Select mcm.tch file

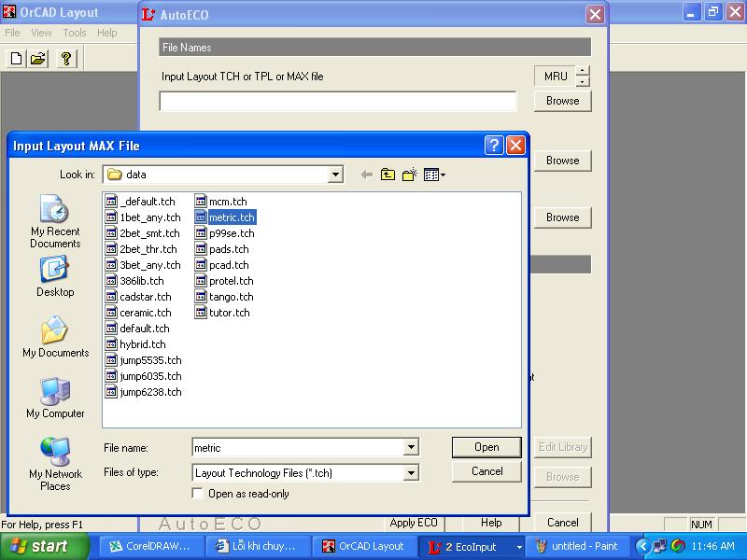(221, 202)
